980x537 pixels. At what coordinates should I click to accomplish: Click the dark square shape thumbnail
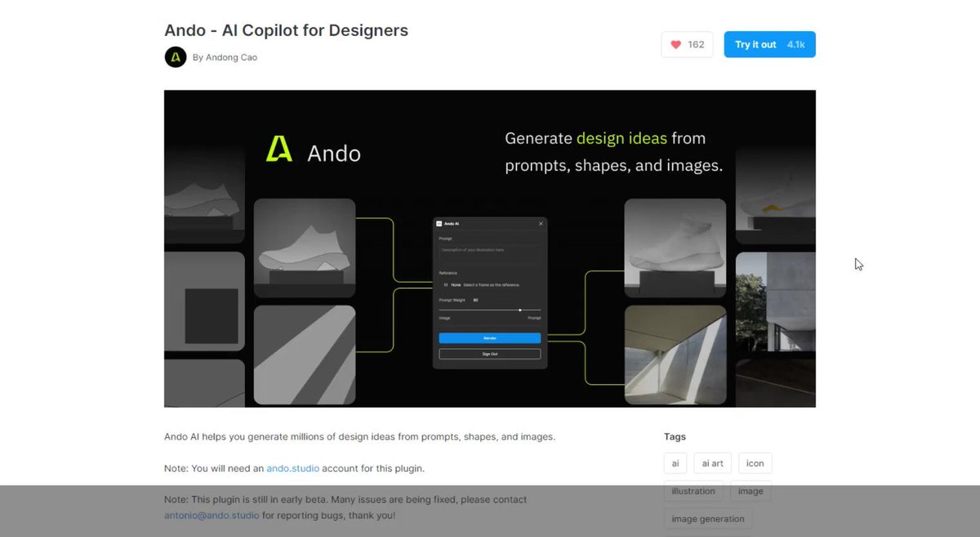(x=204, y=302)
